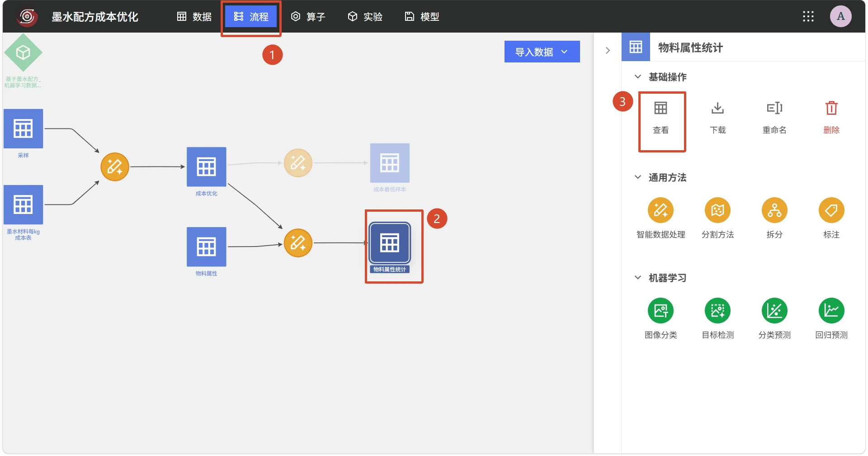
Task: Select the 物料属性统计 node on canvas
Action: [390, 243]
